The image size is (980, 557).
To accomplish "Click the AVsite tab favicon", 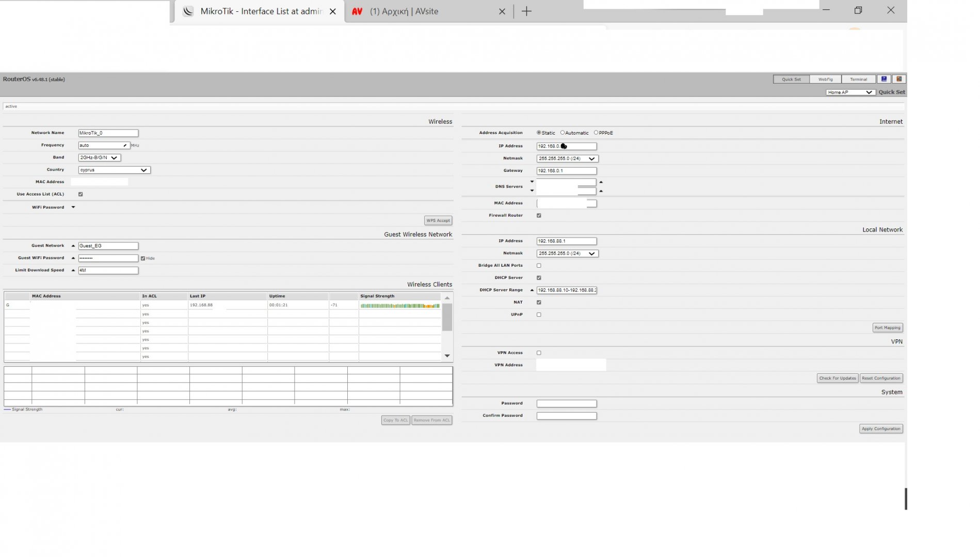I will (x=357, y=11).
